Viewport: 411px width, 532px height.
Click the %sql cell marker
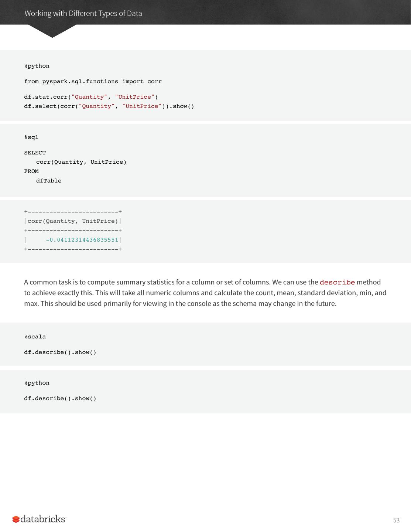(31, 137)
